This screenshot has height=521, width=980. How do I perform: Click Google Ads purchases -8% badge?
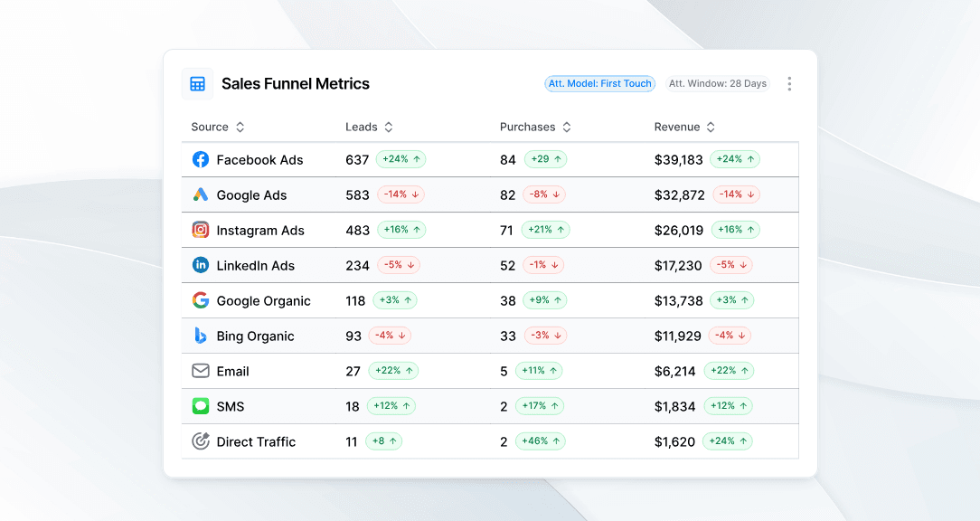coord(544,194)
